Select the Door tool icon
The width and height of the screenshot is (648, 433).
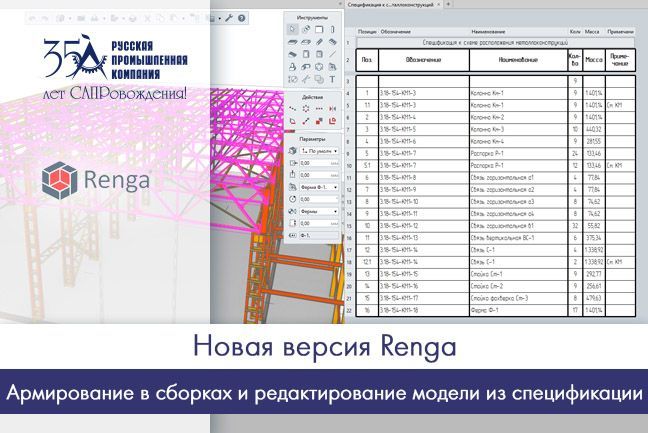point(306,54)
